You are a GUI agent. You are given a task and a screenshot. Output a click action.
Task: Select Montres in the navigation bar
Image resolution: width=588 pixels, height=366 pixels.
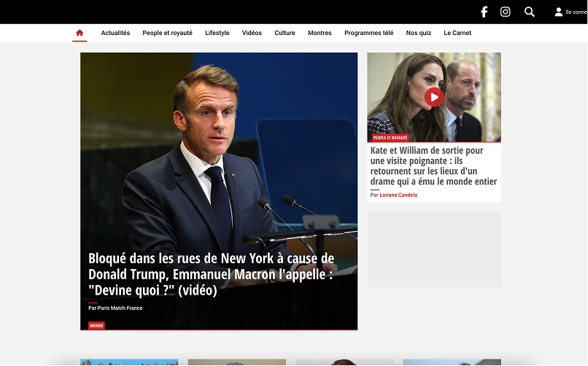[x=320, y=33]
